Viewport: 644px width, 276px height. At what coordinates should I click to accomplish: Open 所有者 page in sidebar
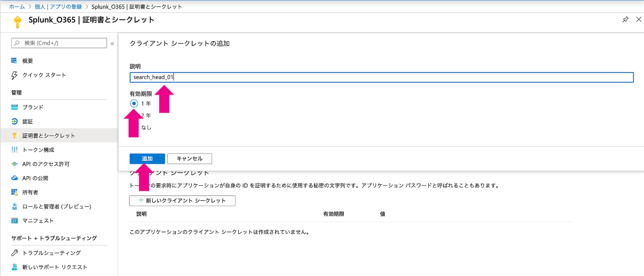coord(30,192)
